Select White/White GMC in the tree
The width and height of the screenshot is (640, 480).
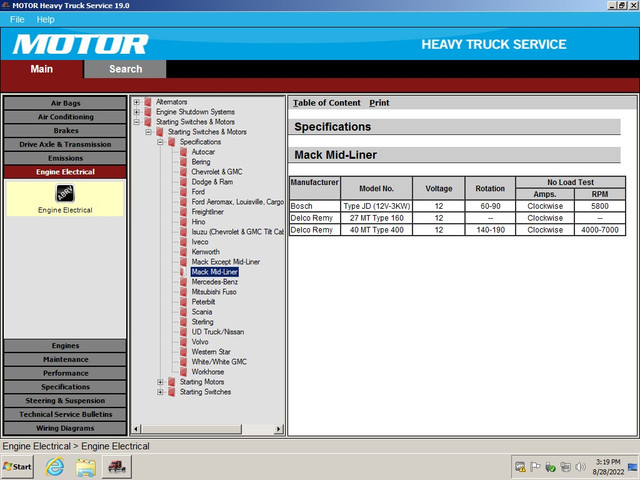(x=219, y=362)
